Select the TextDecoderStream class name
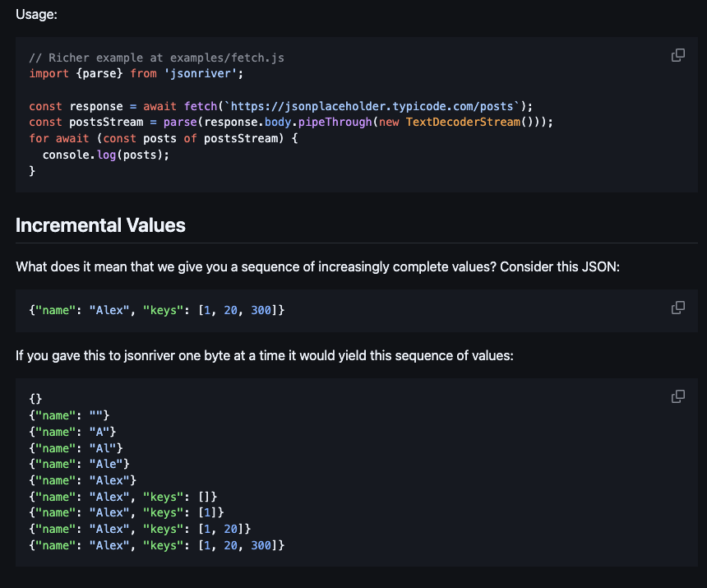This screenshot has height=588, width=707. tap(474, 122)
